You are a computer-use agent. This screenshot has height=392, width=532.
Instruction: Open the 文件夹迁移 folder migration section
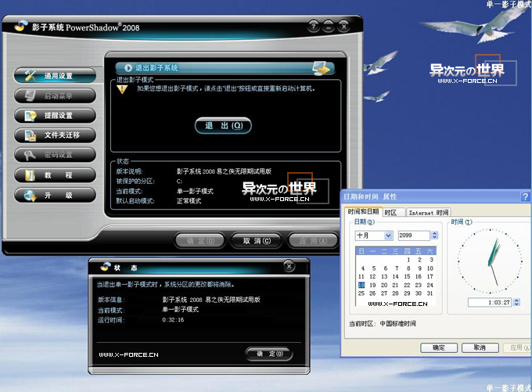55,135
